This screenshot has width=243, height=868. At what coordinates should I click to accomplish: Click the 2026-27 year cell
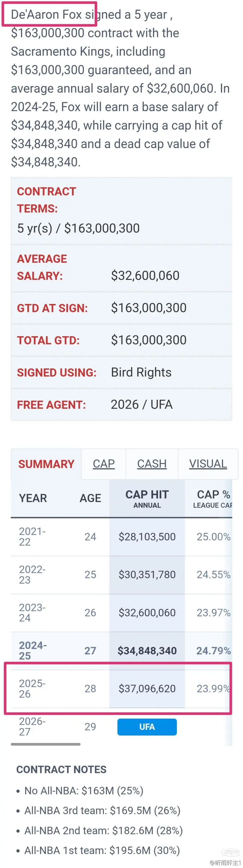click(32, 727)
